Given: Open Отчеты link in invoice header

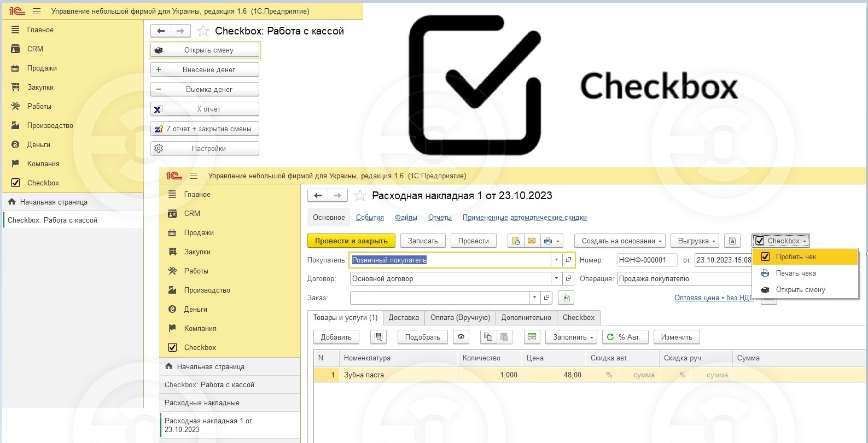Looking at the screenshot, I should click(x=440, y=217).
